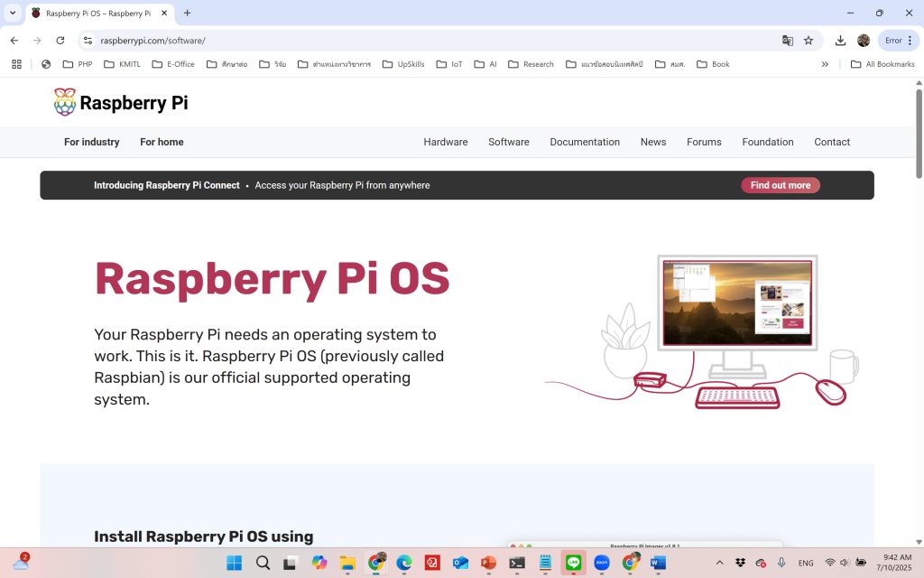The image size is (924, 578).
Task: Go to the Contact page
Action: (x=831, y=142)
